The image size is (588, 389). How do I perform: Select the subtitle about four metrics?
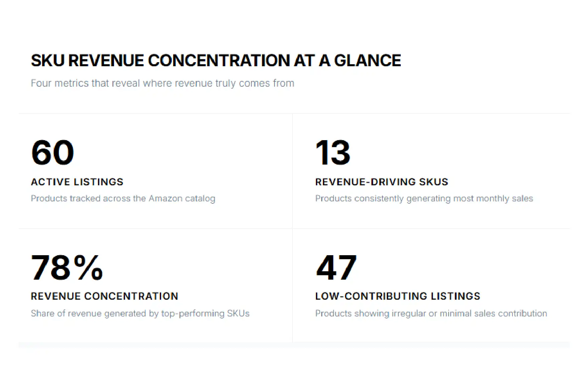162,83
